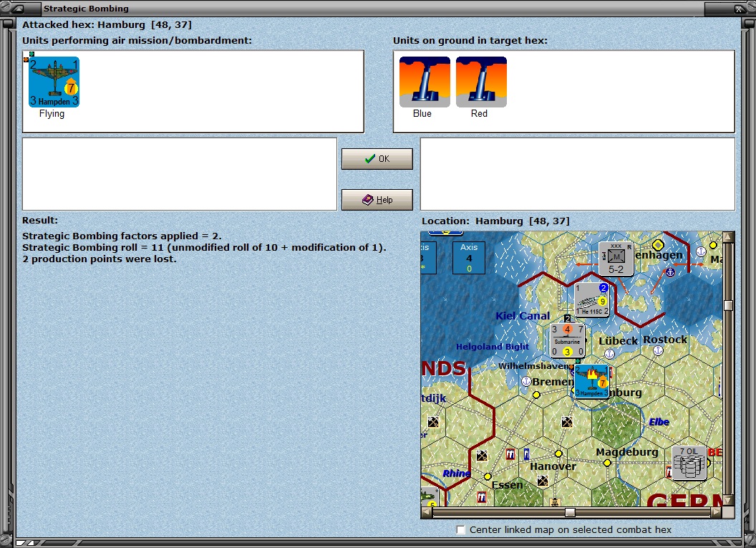Click the black '2' marker above Submarine
The image size is (756, 548).
click(568, 318)
